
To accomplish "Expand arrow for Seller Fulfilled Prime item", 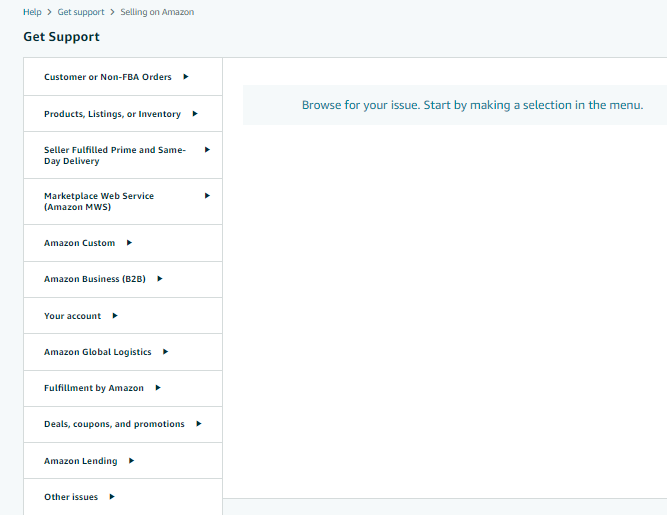I will 208,150.
